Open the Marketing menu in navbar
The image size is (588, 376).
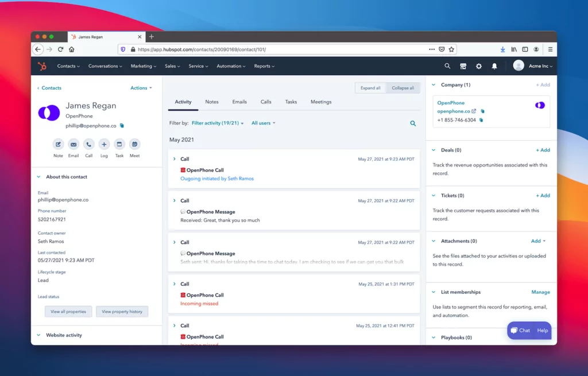click(x=143, y=66)
